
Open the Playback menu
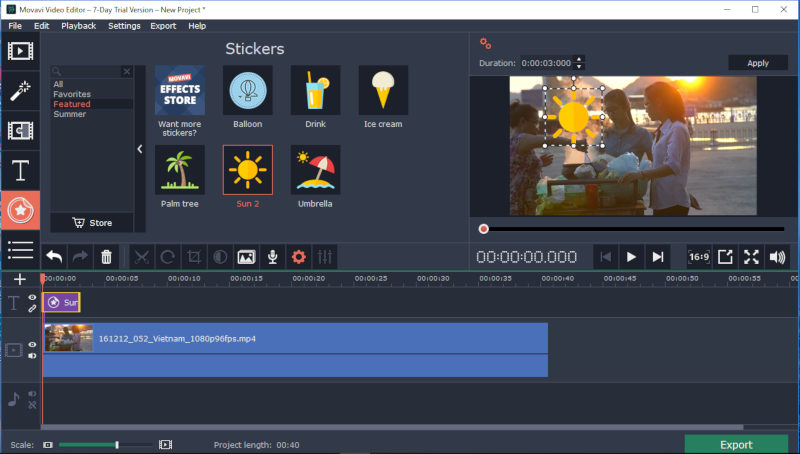(79, 26)
